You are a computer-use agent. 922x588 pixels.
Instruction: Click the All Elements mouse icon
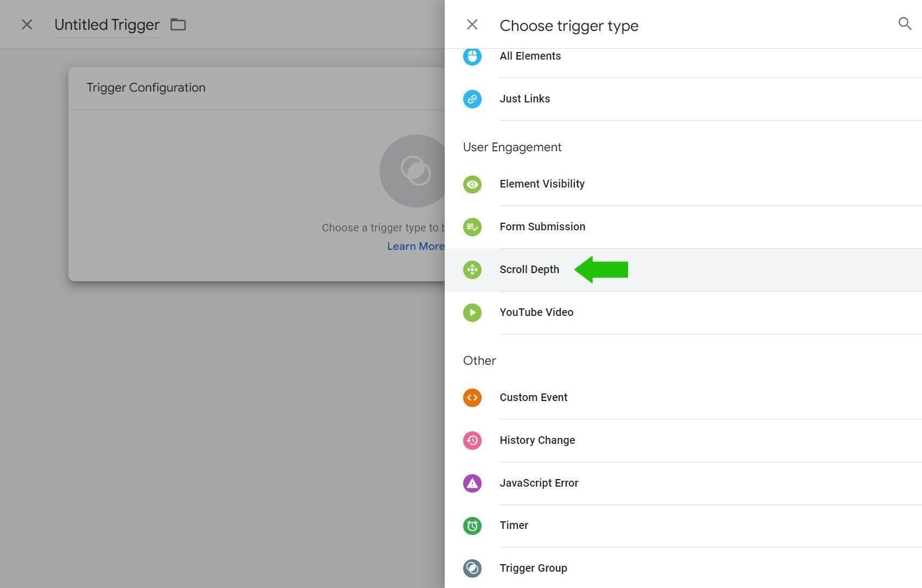click(472, 56)
